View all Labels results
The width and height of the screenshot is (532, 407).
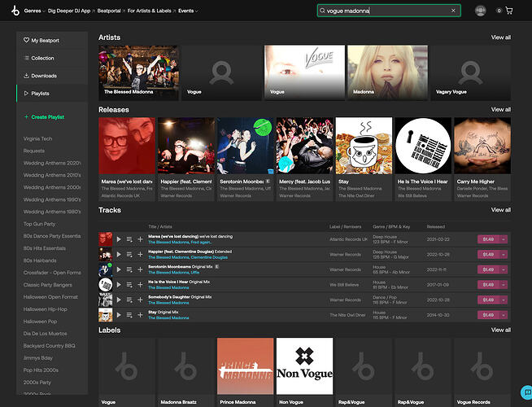click(501, 330)
